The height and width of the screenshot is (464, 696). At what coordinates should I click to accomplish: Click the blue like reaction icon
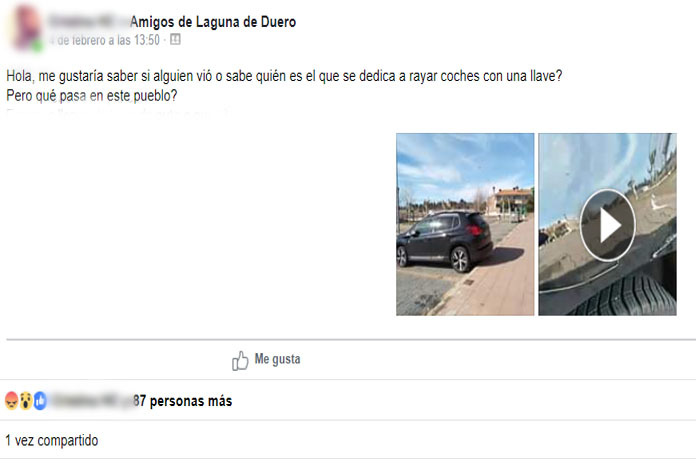click(x=40, y=401)
